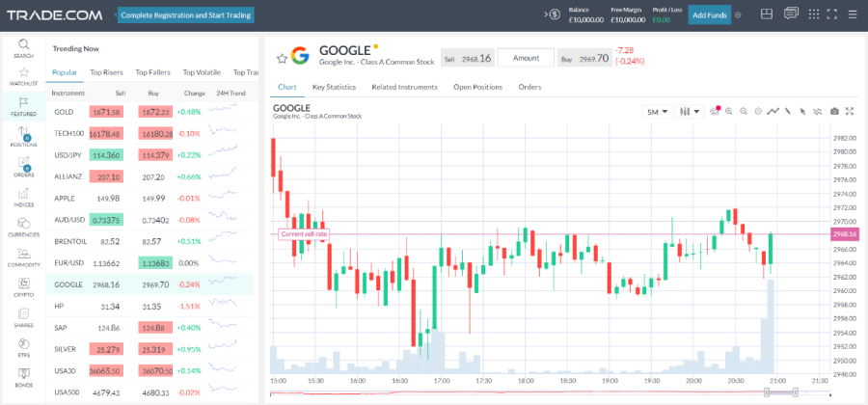Click the HP 24H trend sparkline
868x405 pixels.
coord(223,304)
